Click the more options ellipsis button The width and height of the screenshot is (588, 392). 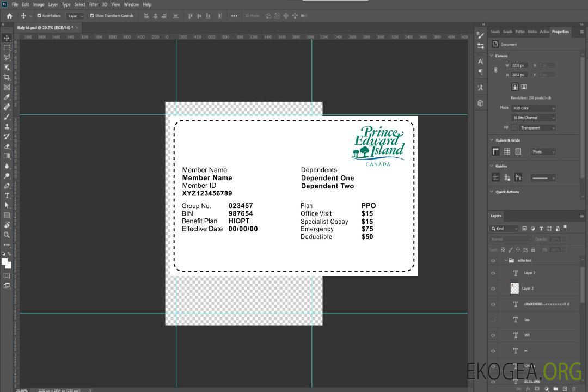[x=234, y=16]
